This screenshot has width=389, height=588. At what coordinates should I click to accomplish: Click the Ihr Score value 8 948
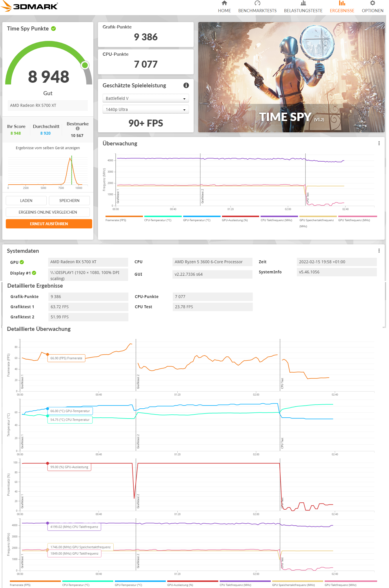click(16, 133)
